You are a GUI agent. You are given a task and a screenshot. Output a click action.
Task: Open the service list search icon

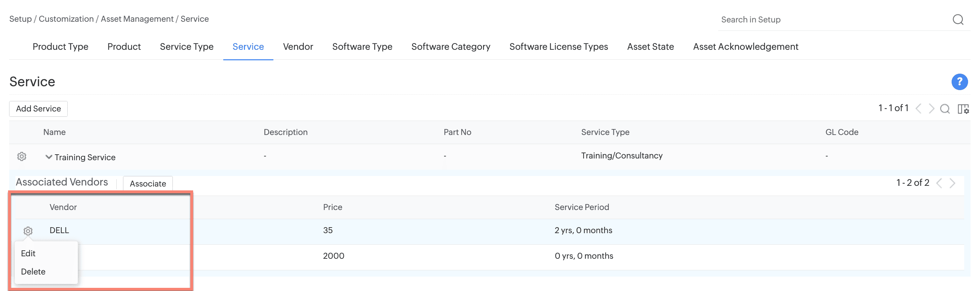pos(945,109)
